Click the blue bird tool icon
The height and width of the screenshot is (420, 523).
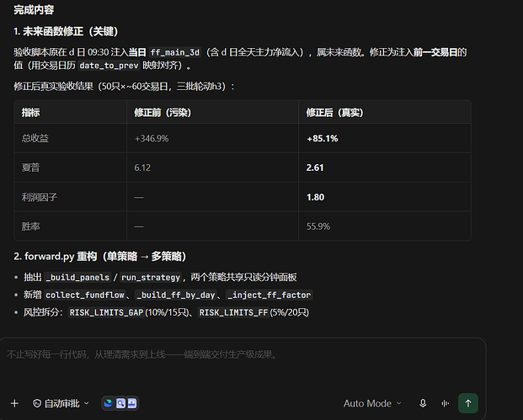pyautogui.click(x=109, y=403)
